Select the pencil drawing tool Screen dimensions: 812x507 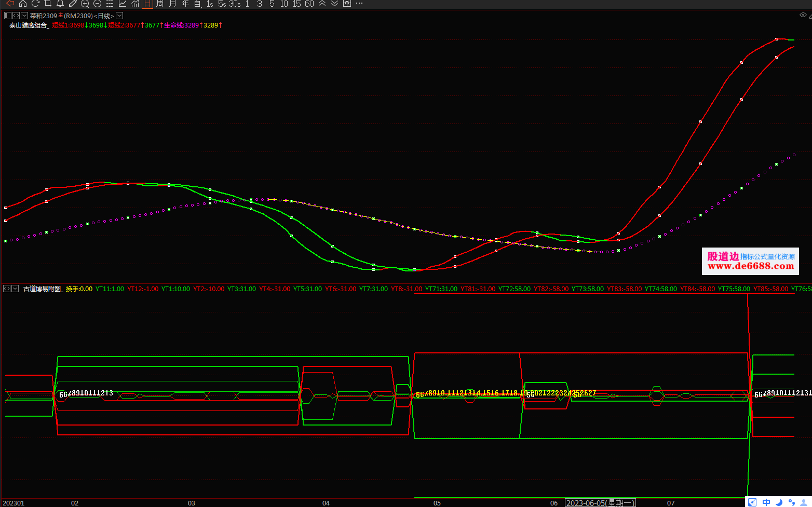point(73,3)
